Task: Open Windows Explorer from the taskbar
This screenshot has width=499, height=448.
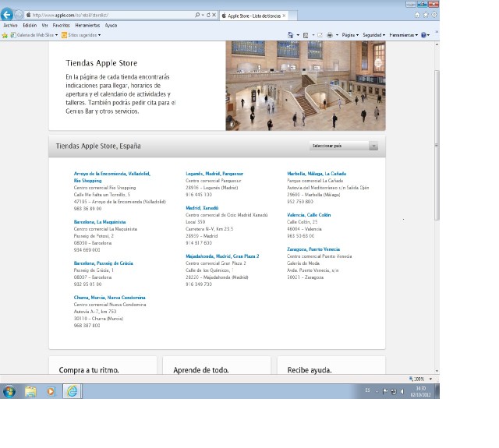Action: point(30,391)
